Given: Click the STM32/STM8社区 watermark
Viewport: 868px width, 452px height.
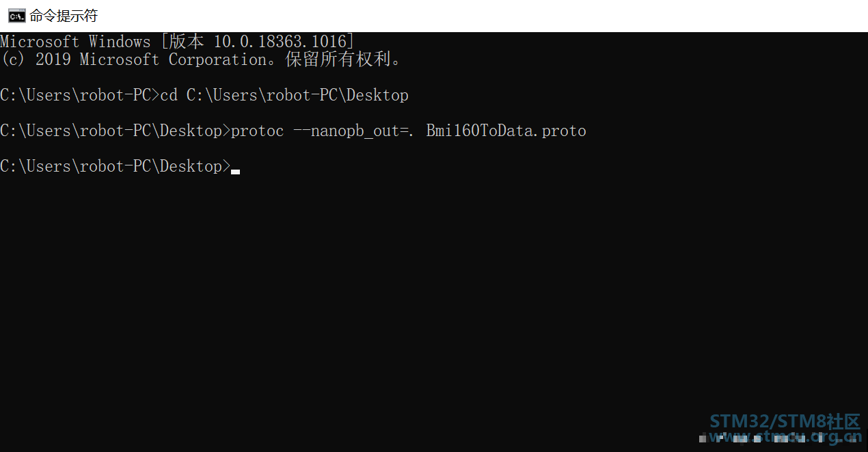Looking at the screenshot, I should pyautogui.click(x=785, y=421).
